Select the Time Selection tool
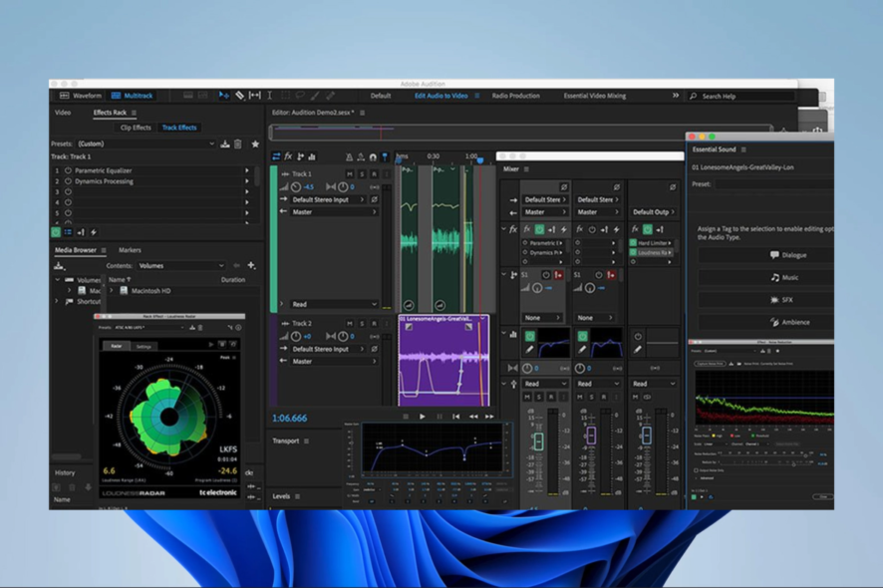This screenshot has height=588, width=883. [270, 96]
